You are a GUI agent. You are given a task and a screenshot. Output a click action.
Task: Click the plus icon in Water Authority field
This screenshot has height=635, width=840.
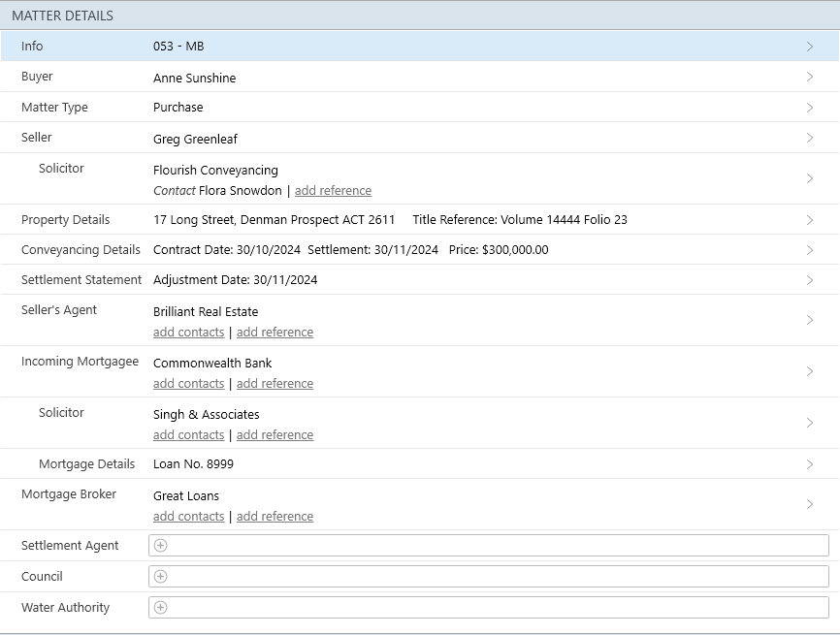tap(161, 608)
